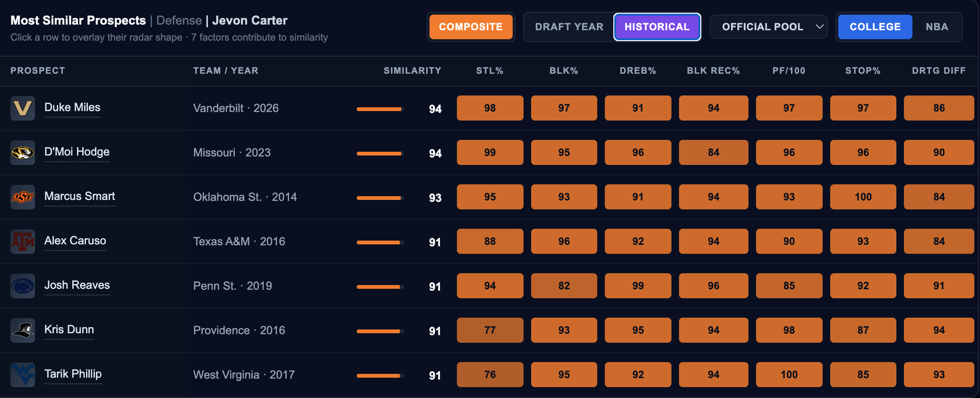
Task: Switch to DRAFT YEAR comparison
Action: click(x=569, y=27)
